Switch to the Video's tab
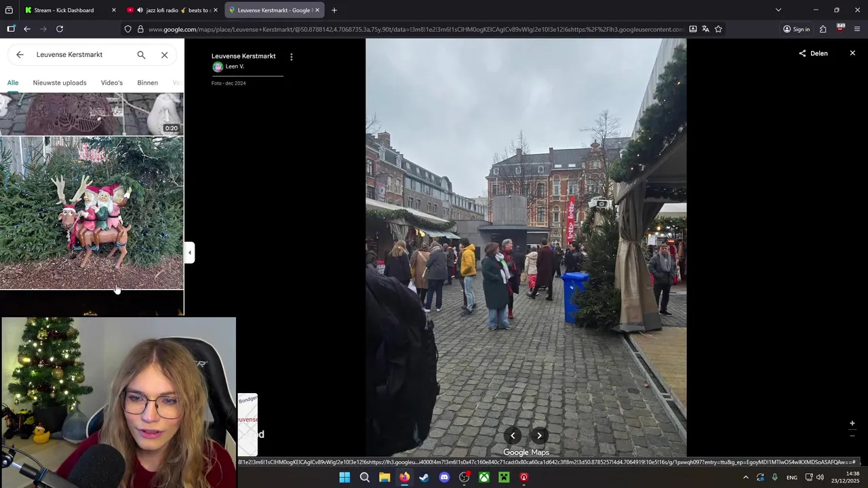Screen dimensions: 868x488 click(x=112, y=83)
